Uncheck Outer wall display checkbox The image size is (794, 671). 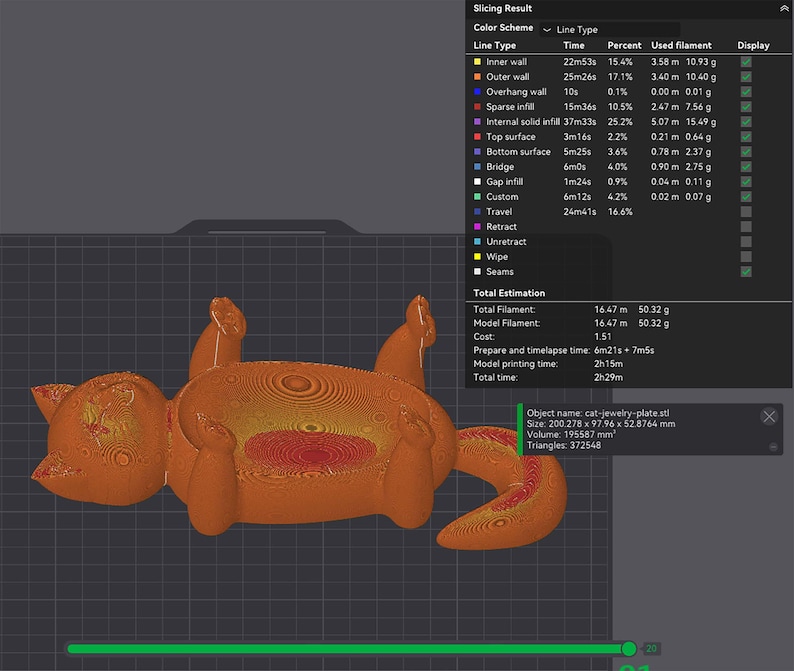[x=746, y=77]
